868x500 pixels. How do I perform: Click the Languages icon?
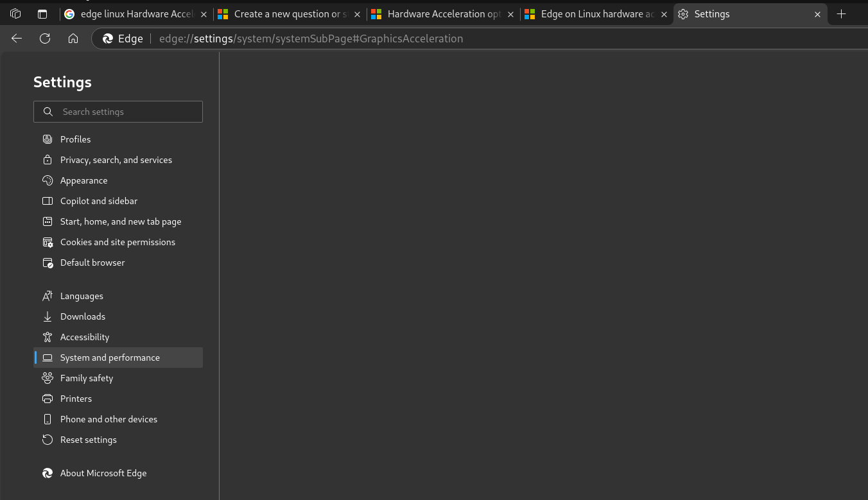48,296
